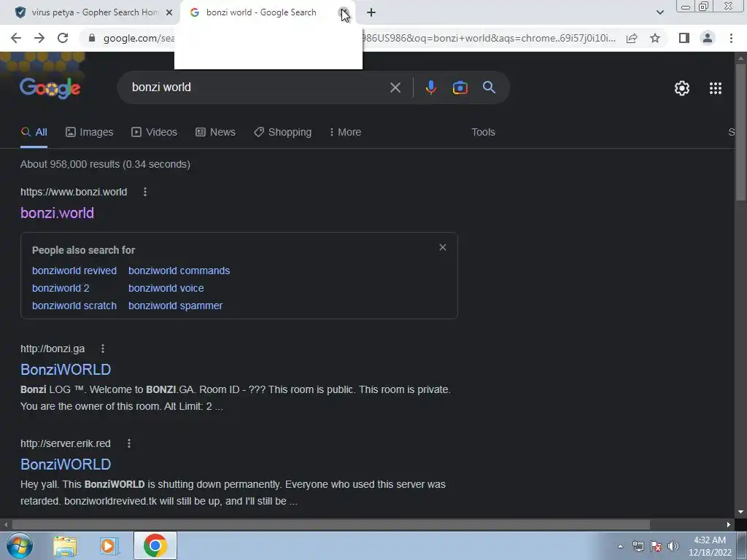The image size is (747, 560).
Task: Click the padlock site info icon
Action: tap(92, 38)
